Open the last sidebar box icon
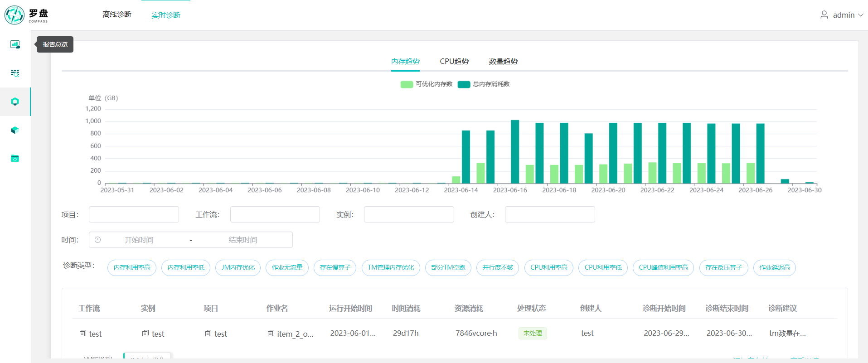 coord(15,158)
